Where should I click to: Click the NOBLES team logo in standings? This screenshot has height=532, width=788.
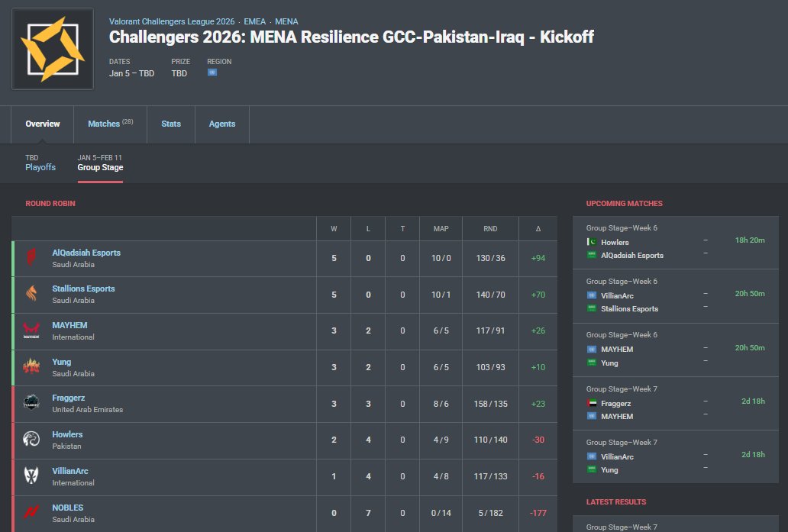tap(31, 512)
